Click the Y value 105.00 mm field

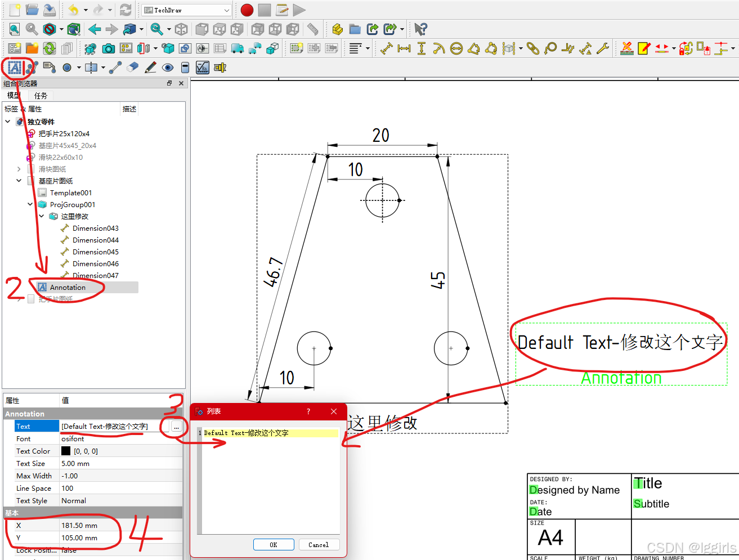pos(120,537)
